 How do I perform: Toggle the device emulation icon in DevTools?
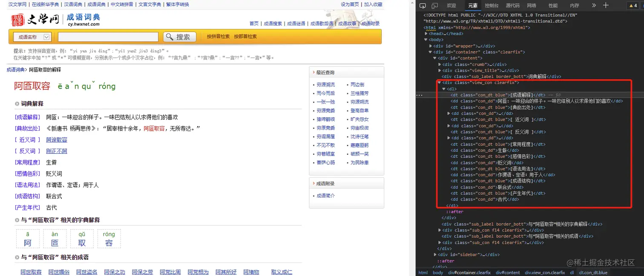435,6
